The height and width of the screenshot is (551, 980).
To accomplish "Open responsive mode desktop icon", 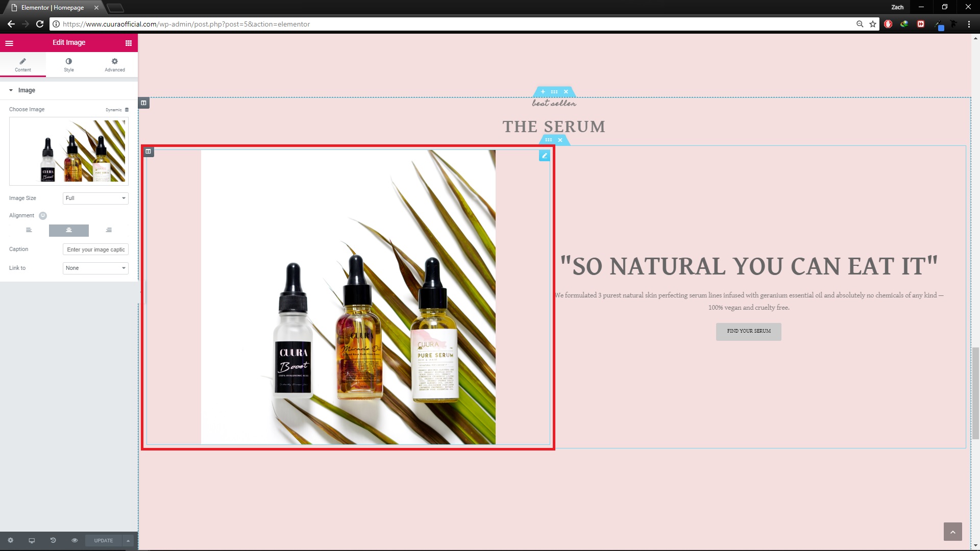I will point(32,541).
